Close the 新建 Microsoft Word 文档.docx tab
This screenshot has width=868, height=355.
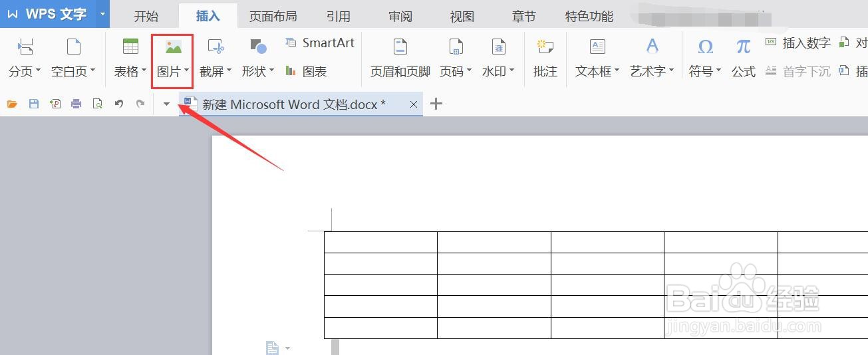414,104
